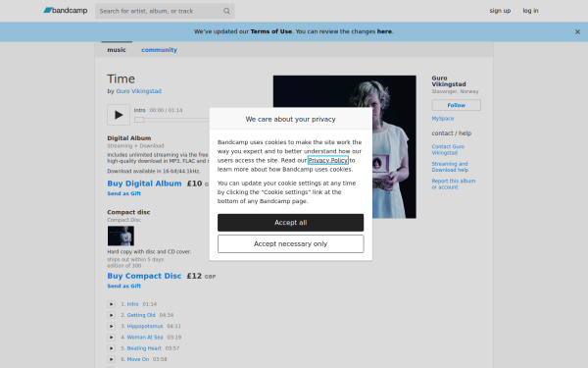Click the search magnifier icon
This screenshot has width=588, height=368.
[226, 11]
